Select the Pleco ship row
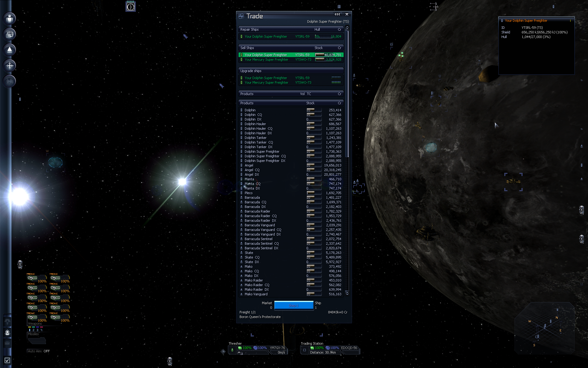Screen dimensions: 588x368 [x=291, y=193]
